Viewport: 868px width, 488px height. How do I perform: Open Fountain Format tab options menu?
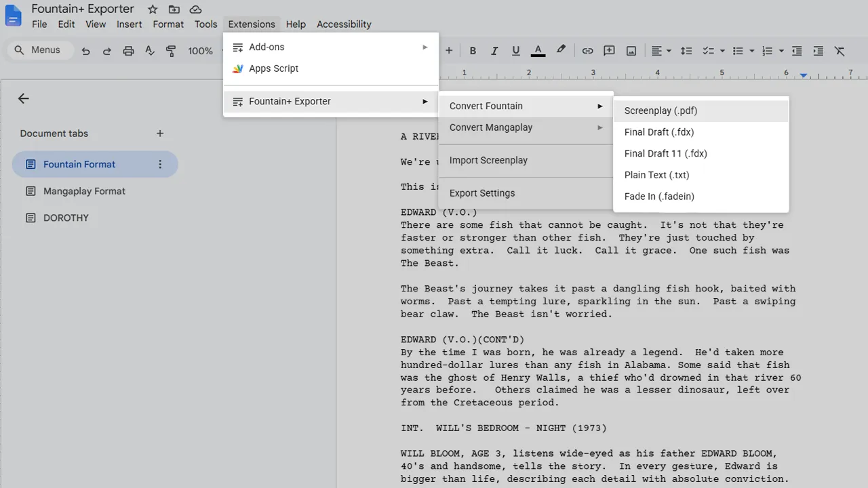tap(160, 164)
